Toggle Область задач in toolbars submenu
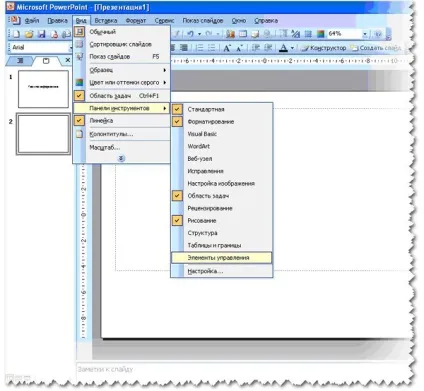424x391 pixels. (x=222, y=196)
